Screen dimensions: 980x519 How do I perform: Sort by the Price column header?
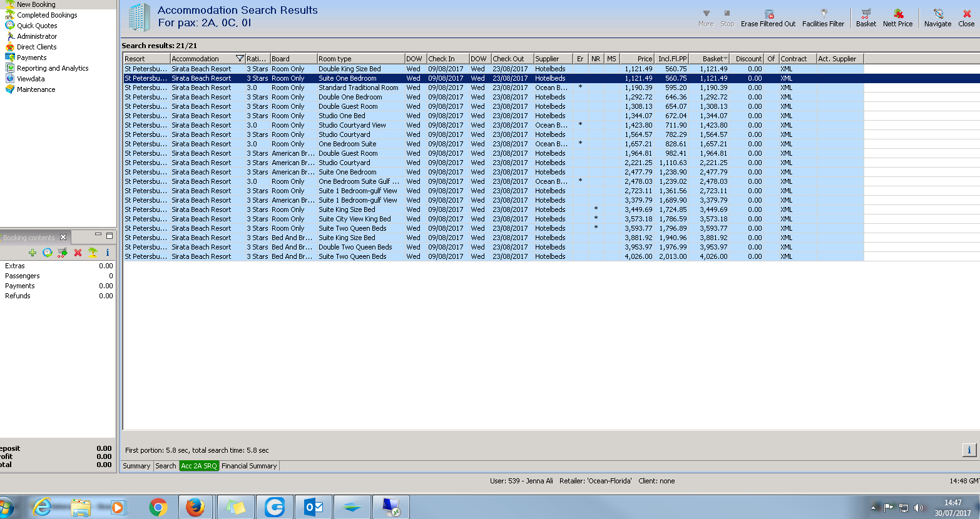pyautogui.click(x=637, y=59)
